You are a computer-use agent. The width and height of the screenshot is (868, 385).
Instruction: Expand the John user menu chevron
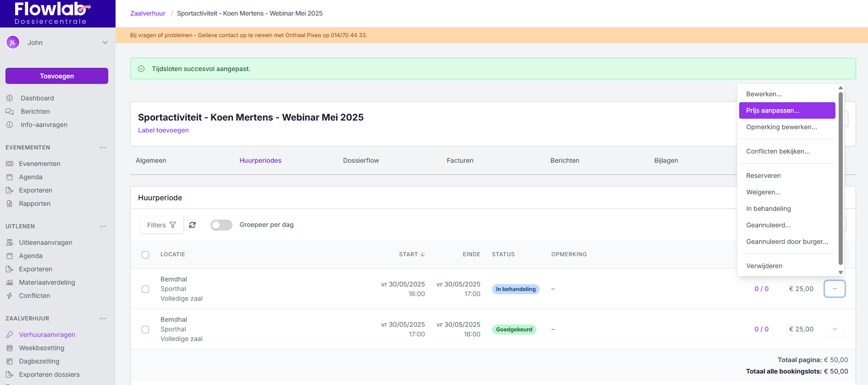point(105,43)
